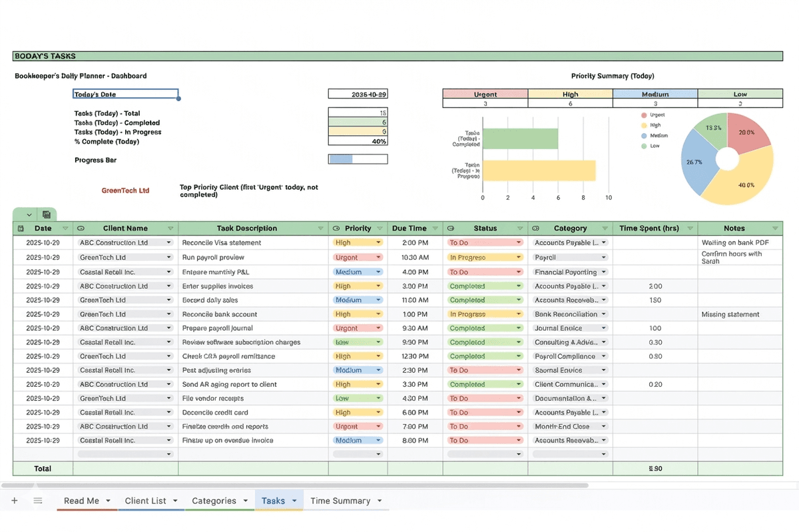Add a new sheet with plus icon

[15, 501]
